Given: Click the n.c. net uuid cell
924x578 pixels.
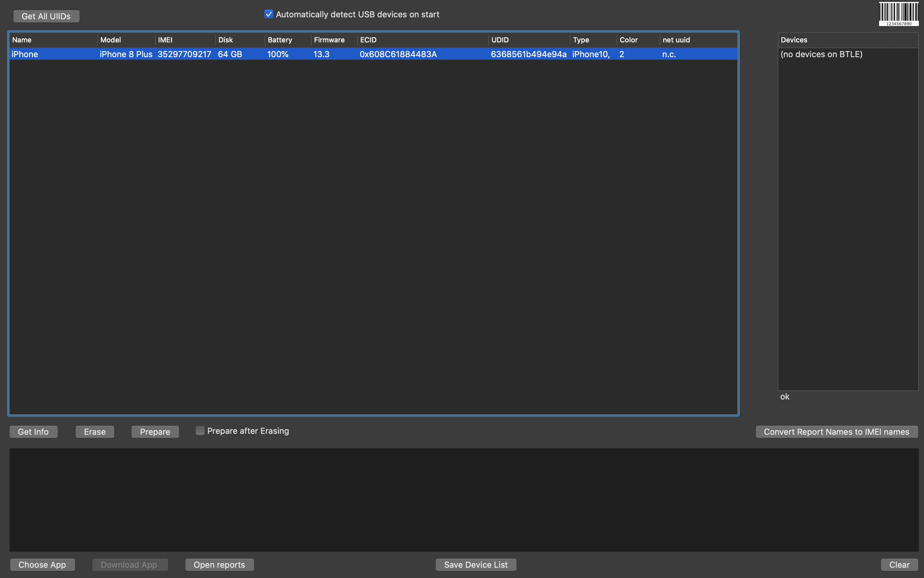Looking at the screenshot, I should [669, 54].
